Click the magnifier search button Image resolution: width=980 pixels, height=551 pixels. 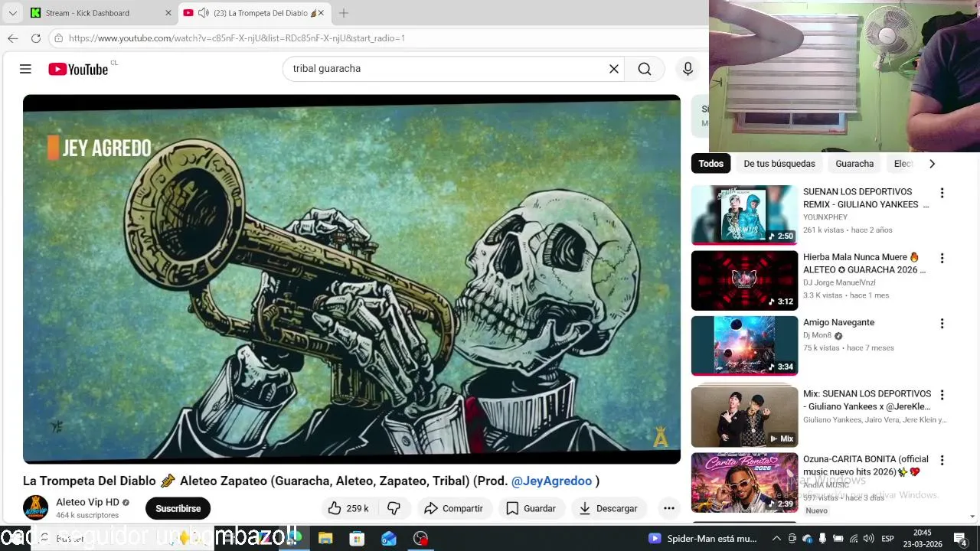point(645,69)
